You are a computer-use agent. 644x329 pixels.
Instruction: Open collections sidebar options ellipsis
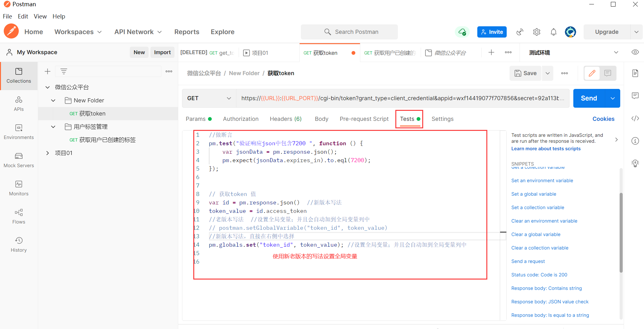tap(169, 71)
